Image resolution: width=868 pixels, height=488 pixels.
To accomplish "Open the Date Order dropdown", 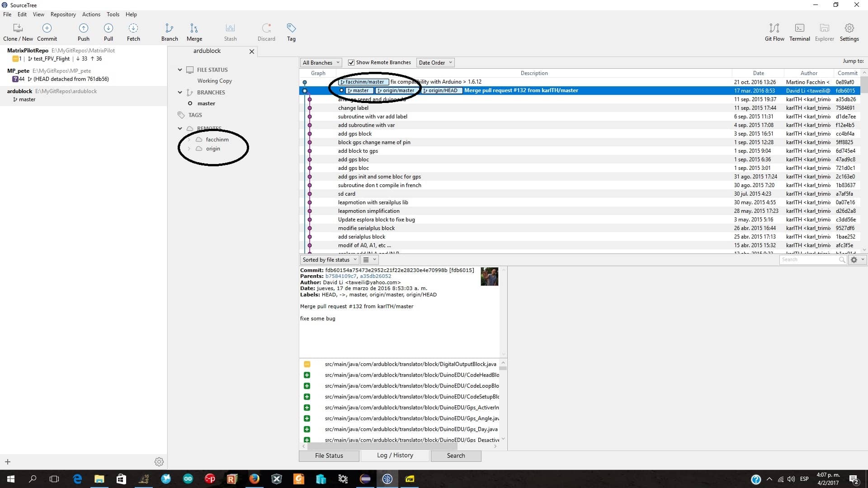I will (435, 63).
